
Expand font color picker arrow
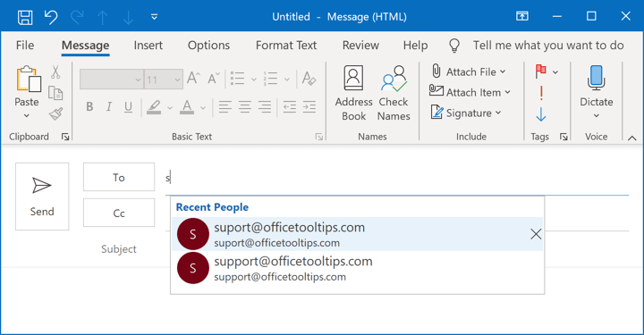(203, 108)
